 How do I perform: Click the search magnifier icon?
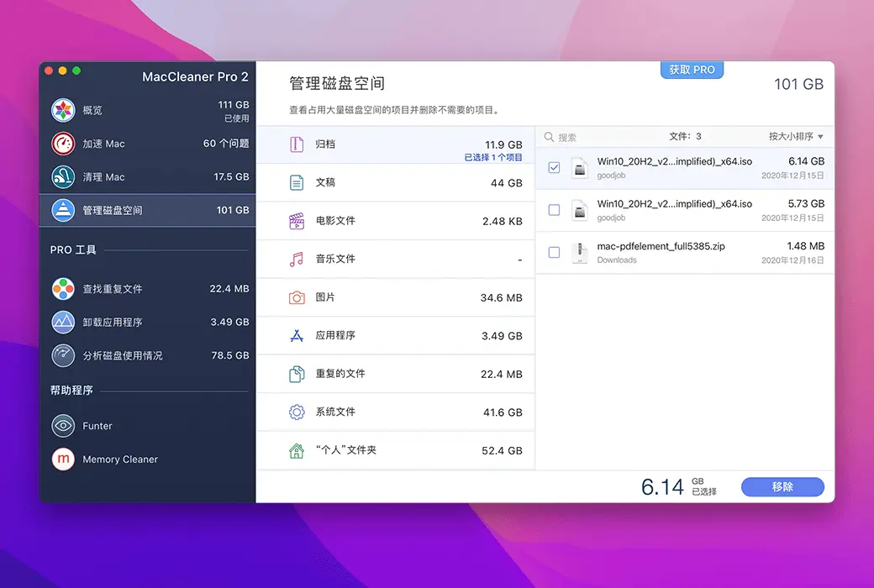click(x=549, y=137)
